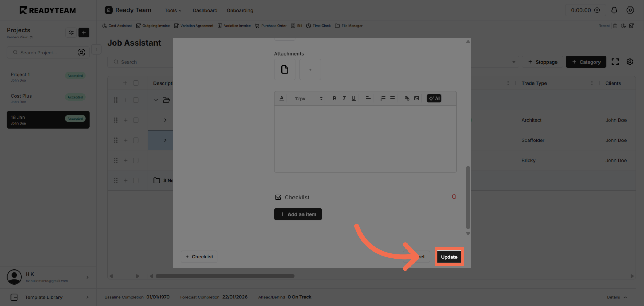
Task: Select the checkbox next to the 3 New folder row
Action: coord(136,180)
